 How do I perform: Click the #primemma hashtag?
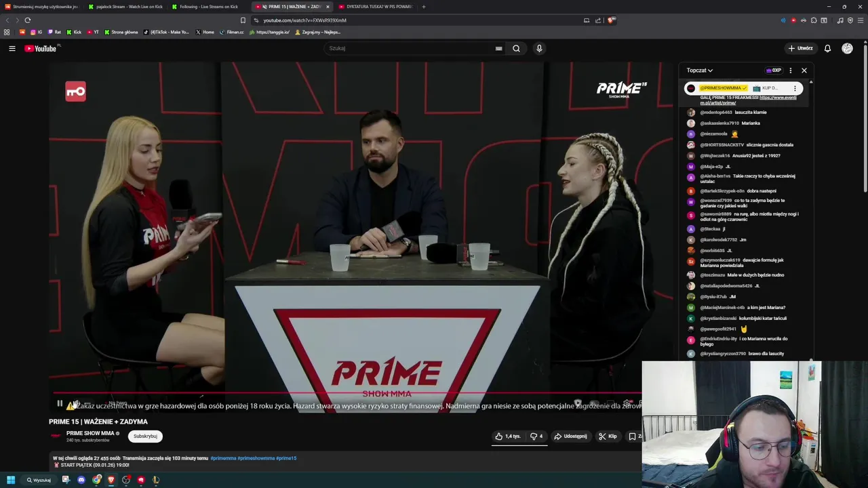coord(223,458)
